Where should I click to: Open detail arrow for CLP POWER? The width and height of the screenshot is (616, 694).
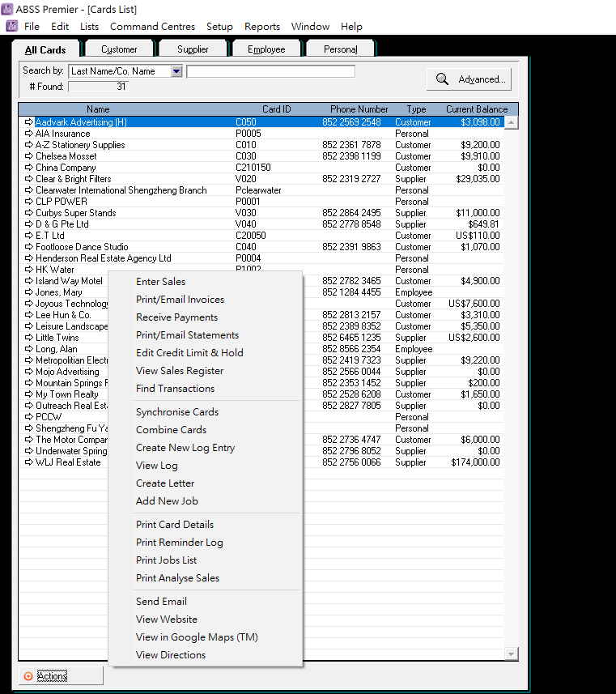(29, 202)
